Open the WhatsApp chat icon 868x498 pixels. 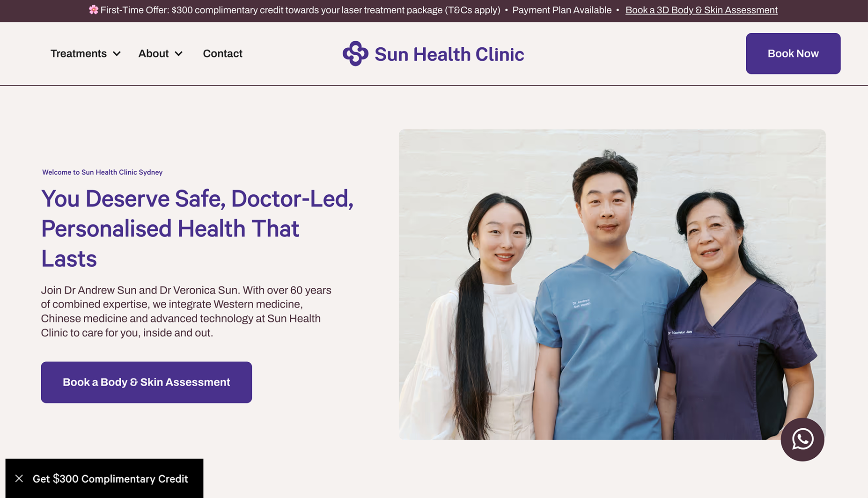tap(802, 439)
